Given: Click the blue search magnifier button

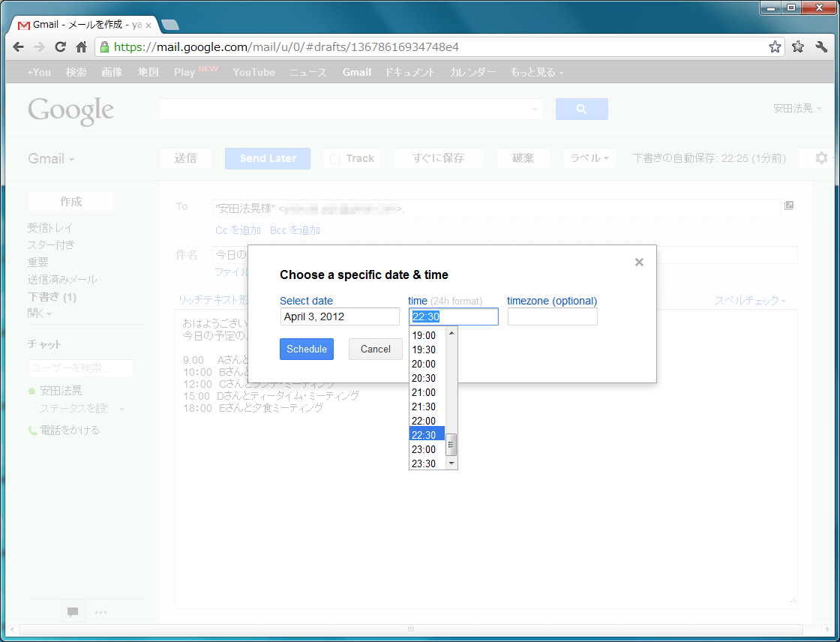Looking at the screenshot, I should click(581, 109).
